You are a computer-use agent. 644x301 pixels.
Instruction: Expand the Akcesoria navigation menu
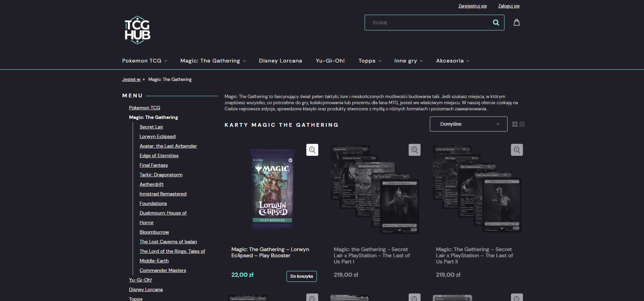[453, 61]
